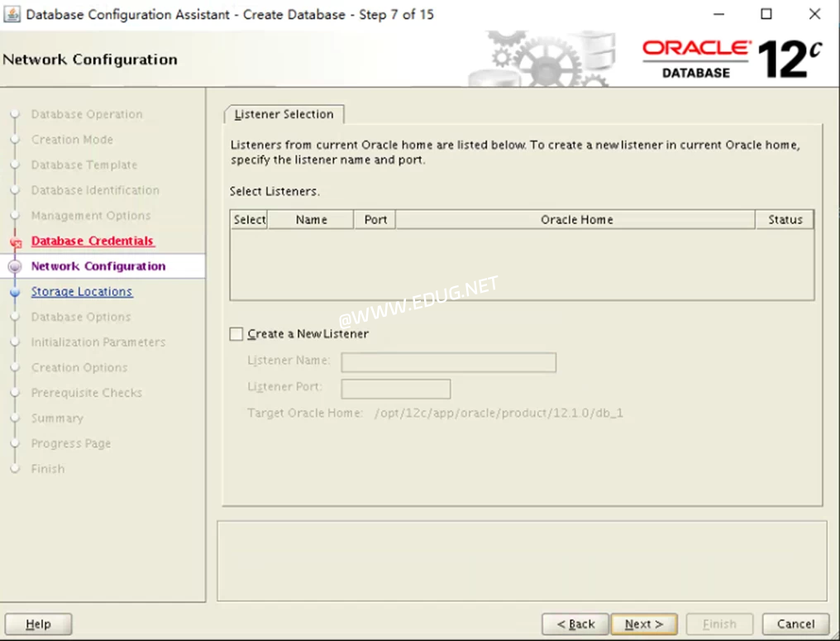The width and height of the screenshot is (840, 641).
Task: Minimize the Database Configuration Assistant window
Action: (719, 14)
